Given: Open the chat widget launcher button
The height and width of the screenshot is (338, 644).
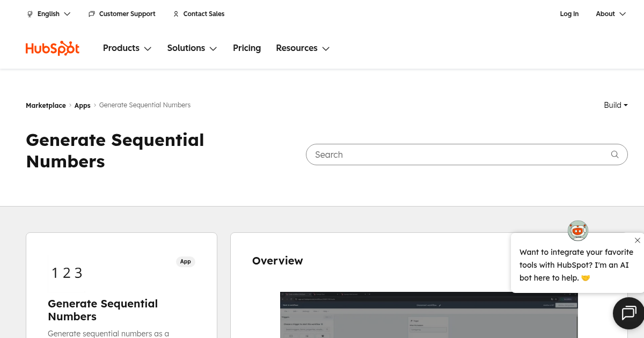Looking at the screenshot, I should click(628, 313).
